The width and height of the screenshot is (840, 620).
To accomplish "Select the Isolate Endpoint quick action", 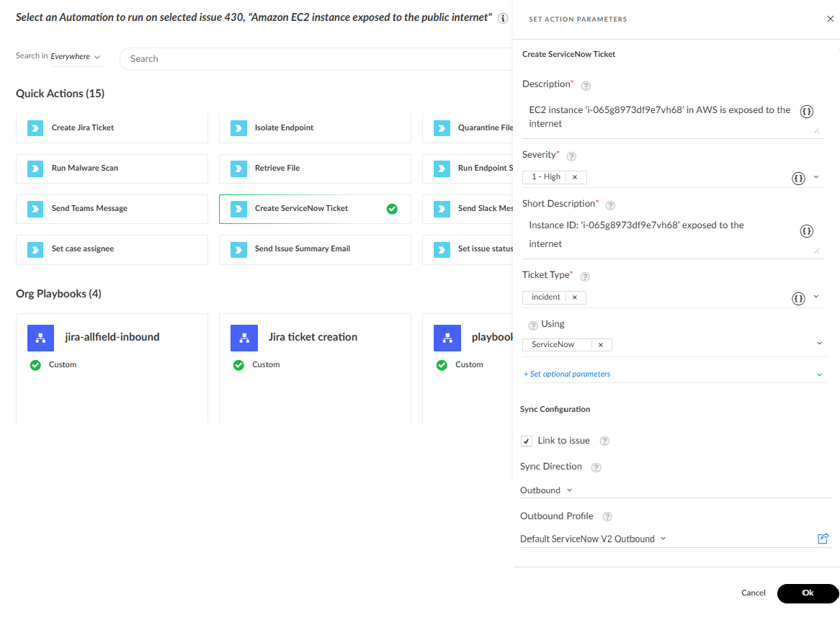I will click(315, 128).
